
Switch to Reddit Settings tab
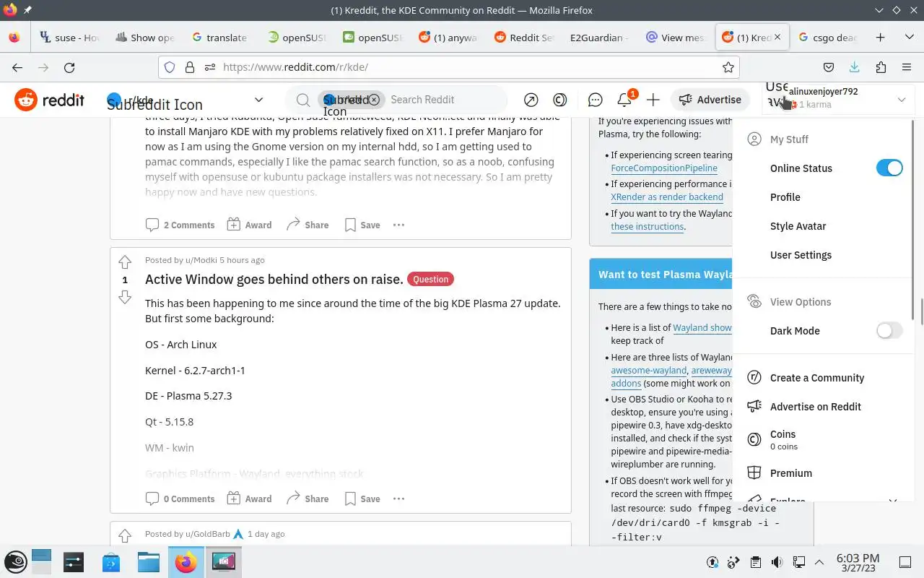coord(525,38)
